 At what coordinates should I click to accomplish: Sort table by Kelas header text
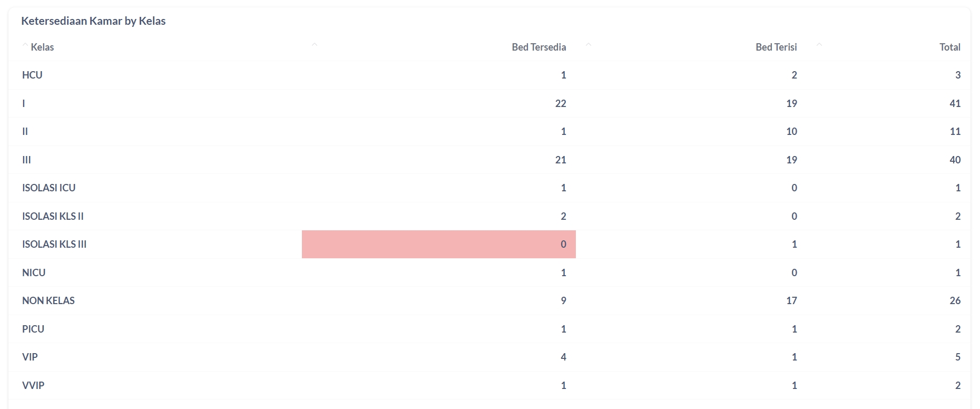(42, 47)
